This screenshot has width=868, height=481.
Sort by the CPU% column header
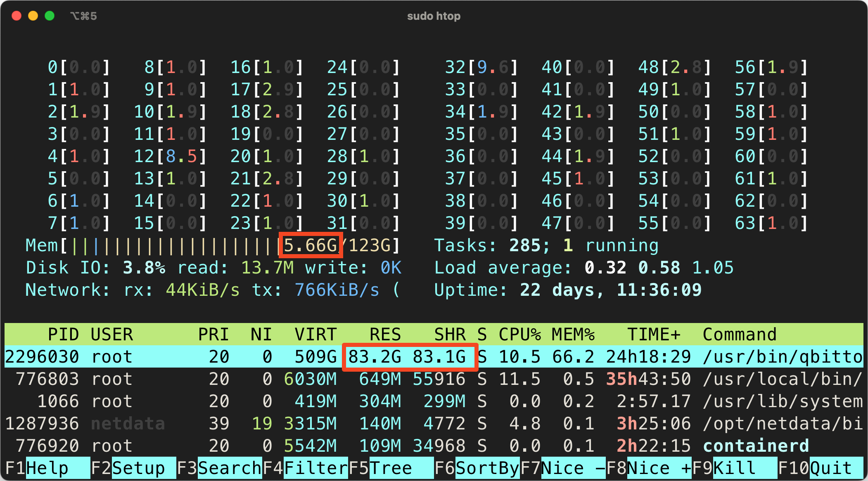point(520,335)
